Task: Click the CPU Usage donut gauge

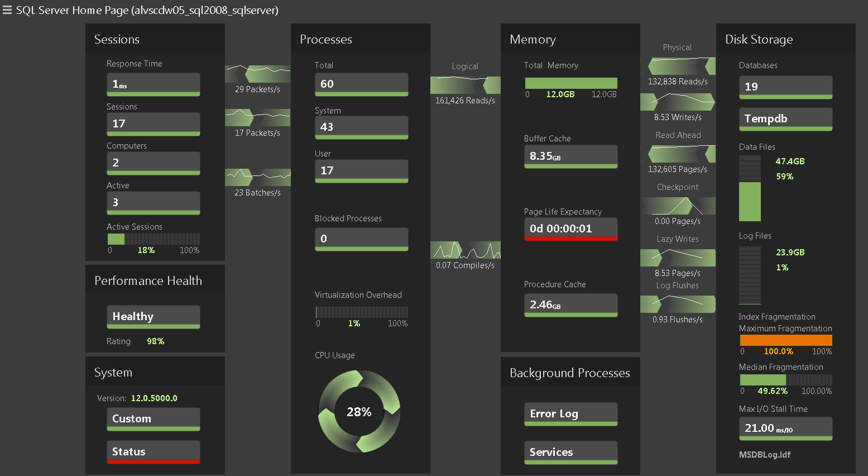Action: [x=359, y=412]
